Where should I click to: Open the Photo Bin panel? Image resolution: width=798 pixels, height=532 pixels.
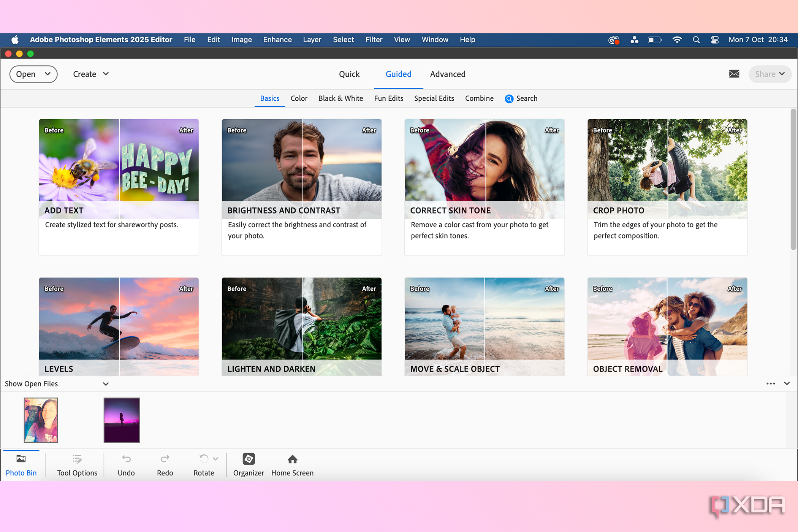click(x=21, y=465)
